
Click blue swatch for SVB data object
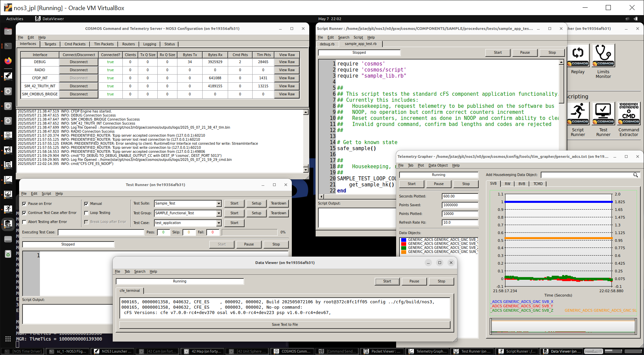click(x=404, y=240)
